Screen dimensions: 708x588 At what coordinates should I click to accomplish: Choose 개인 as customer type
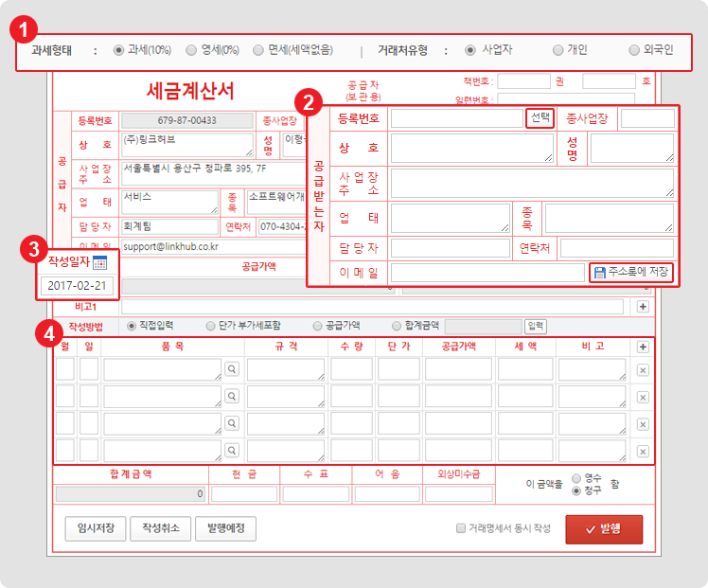click(x=558, y=50)
